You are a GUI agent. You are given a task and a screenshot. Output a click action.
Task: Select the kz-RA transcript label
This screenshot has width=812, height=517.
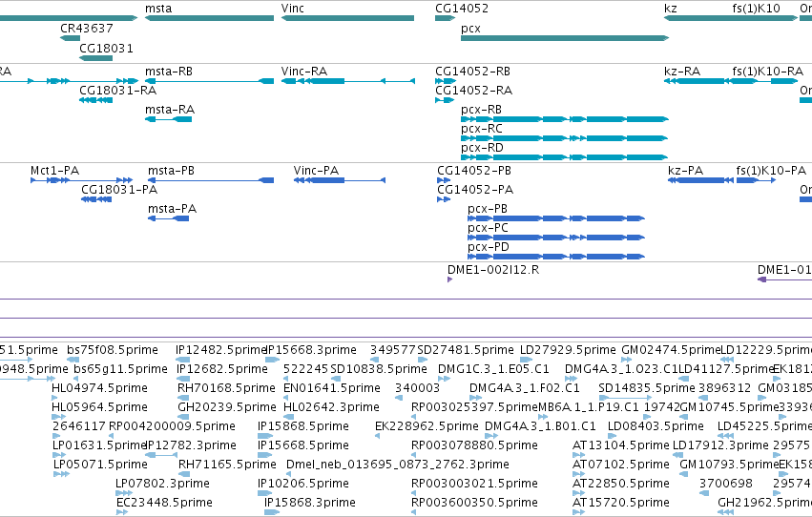[x=682, y=72]
